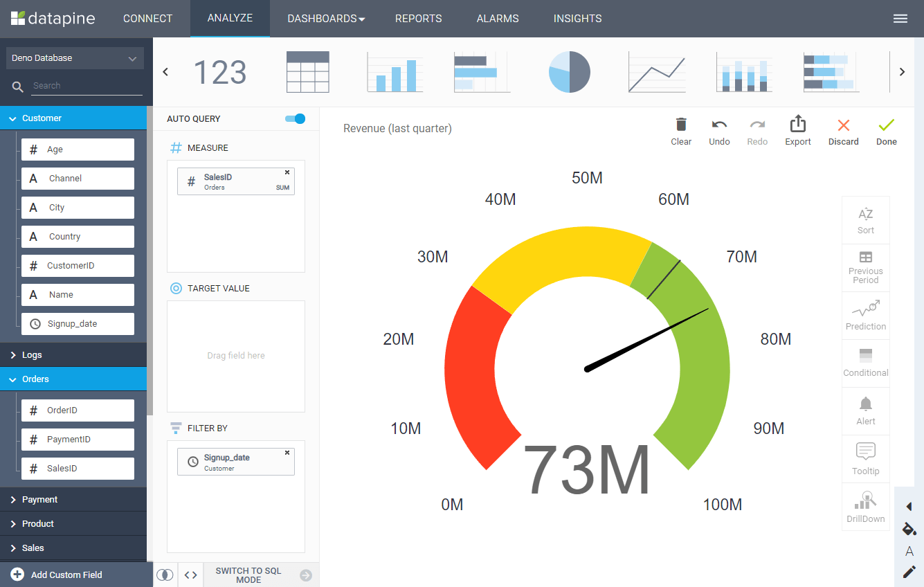Remove the Signup_date filter field
This screenshot has height=587, width=924.
(287, 453)
